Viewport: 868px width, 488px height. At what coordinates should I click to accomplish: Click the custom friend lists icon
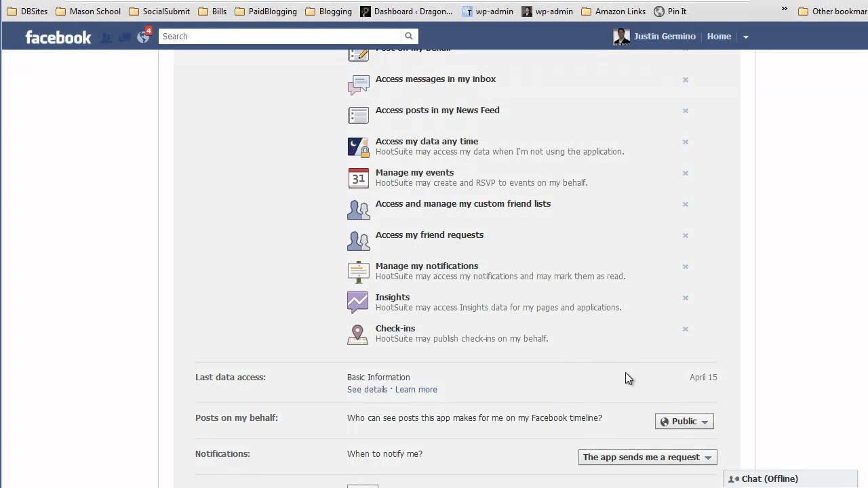[x=358, y=209]
